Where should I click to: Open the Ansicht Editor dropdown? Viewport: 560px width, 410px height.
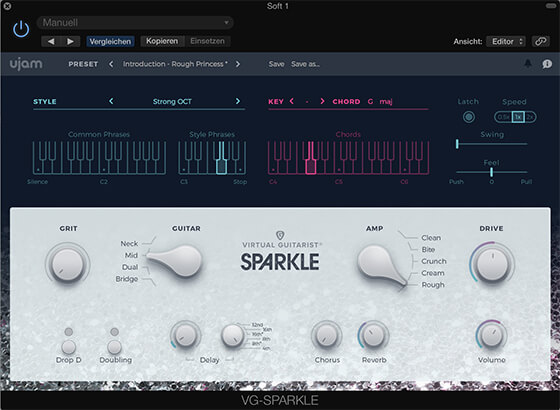(x=506, y=41)
